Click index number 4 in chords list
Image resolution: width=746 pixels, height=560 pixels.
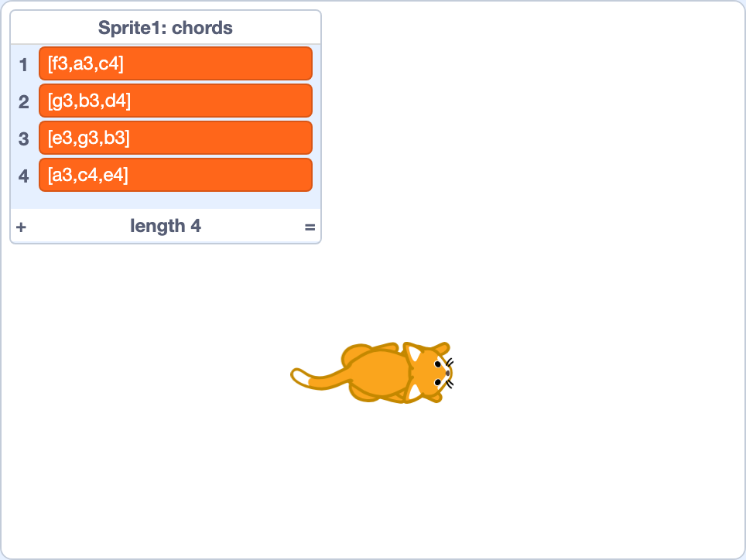(23, 176)
